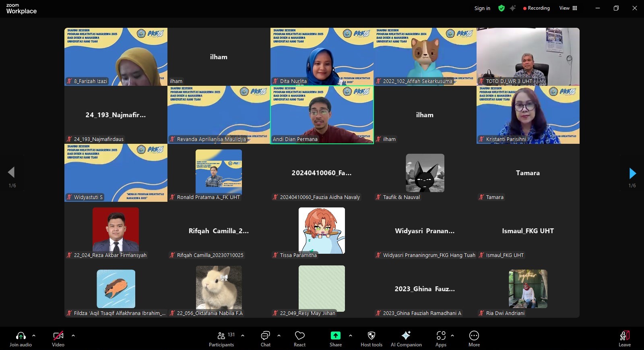Open the Chat panel
Viewport: 644px width, 350px height.
(265, 339)
